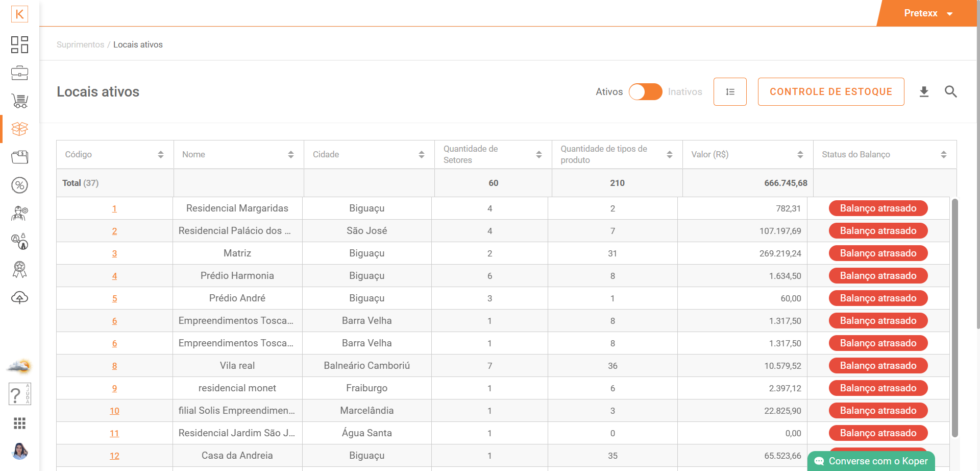Open the cloud upload sidebar icon

tap(19, 298)
